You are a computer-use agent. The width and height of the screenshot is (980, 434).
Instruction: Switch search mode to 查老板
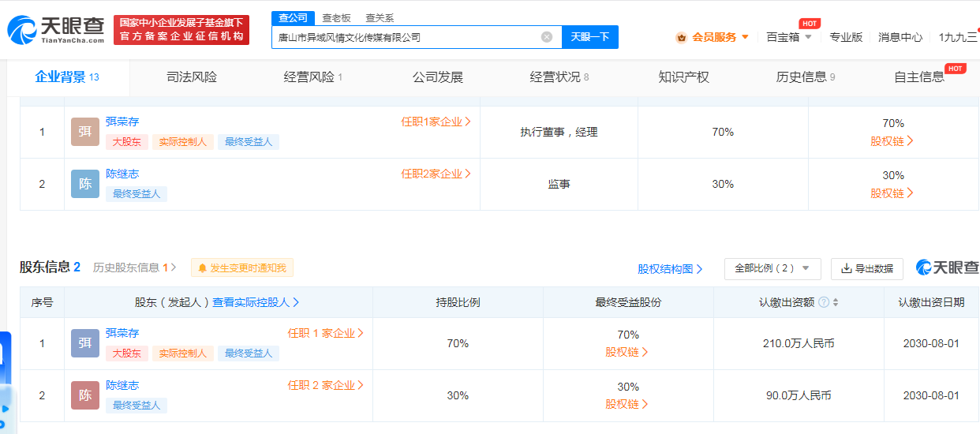tap(336, 18)
